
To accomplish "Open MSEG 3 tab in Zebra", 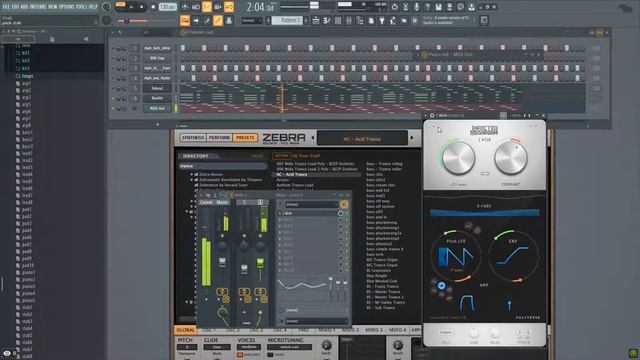I will (374, 330).
